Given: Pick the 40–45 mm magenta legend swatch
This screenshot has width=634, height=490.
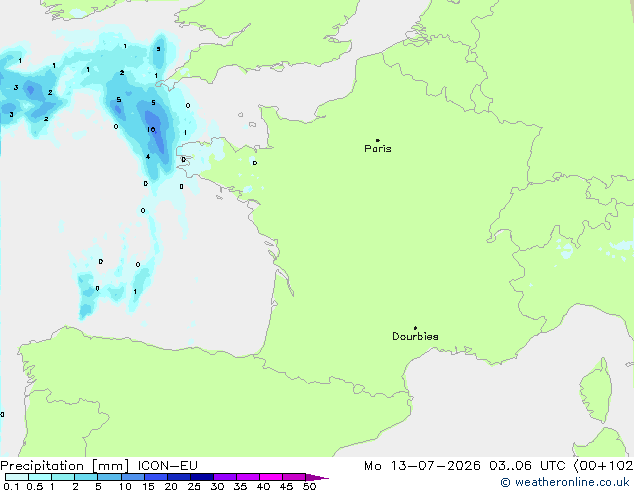Looking at the screenshot, I should pyautogui.click(x=271, y=477).
